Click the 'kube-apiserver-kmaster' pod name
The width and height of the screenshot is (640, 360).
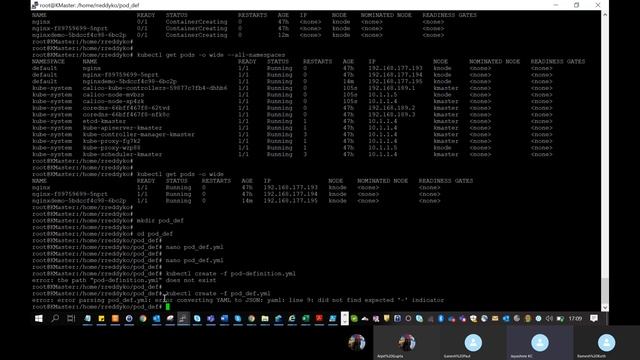click(122, 128)
